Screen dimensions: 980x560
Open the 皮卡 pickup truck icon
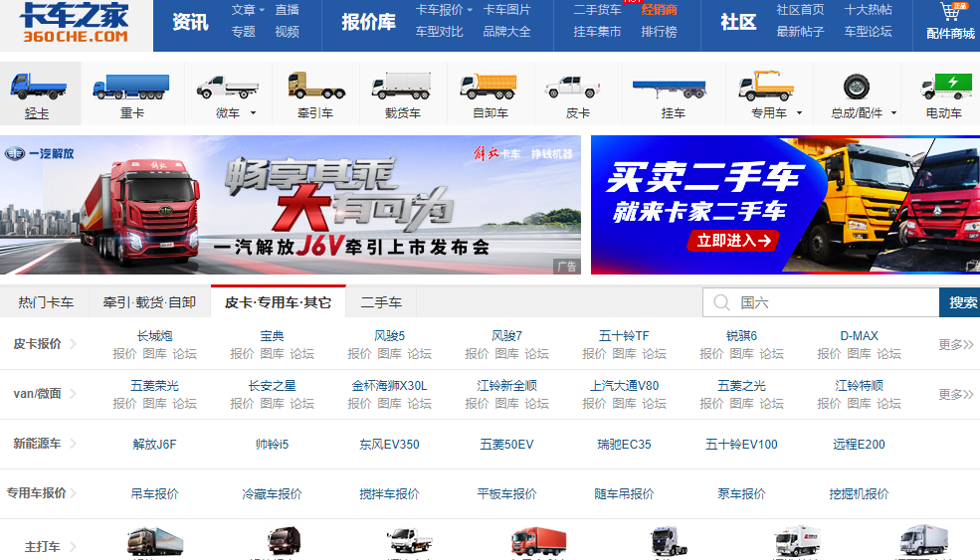(x=572, y=87)
